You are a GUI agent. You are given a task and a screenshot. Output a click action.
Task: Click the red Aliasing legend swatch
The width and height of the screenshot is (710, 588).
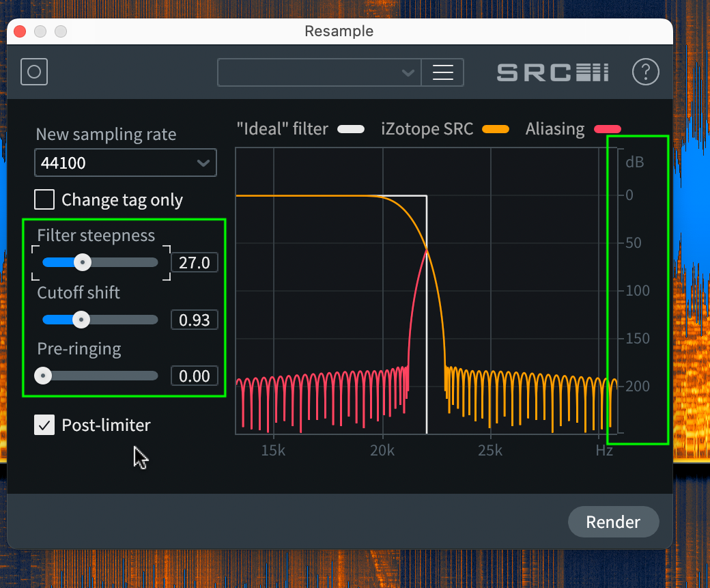pos(607,130)
